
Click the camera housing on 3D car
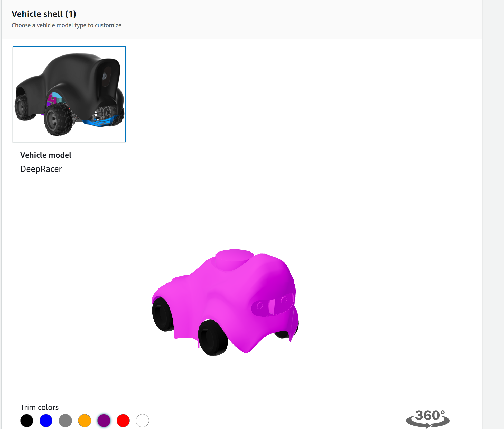click(272, 306)
